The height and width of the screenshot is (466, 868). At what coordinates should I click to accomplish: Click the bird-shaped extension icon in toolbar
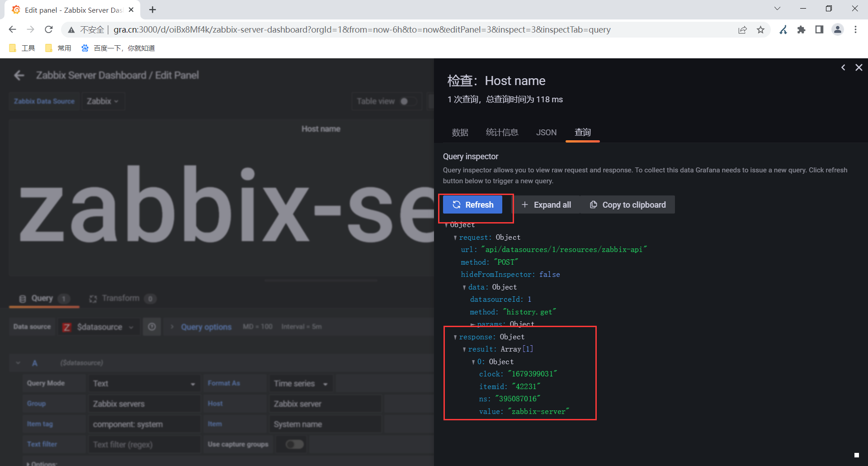(x=783, y=30)
